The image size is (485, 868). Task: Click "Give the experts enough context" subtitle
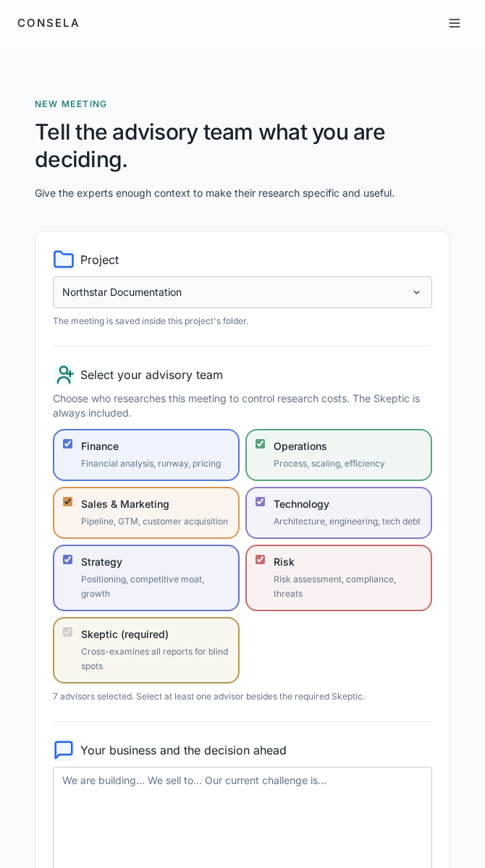click(x=214, y=193)
